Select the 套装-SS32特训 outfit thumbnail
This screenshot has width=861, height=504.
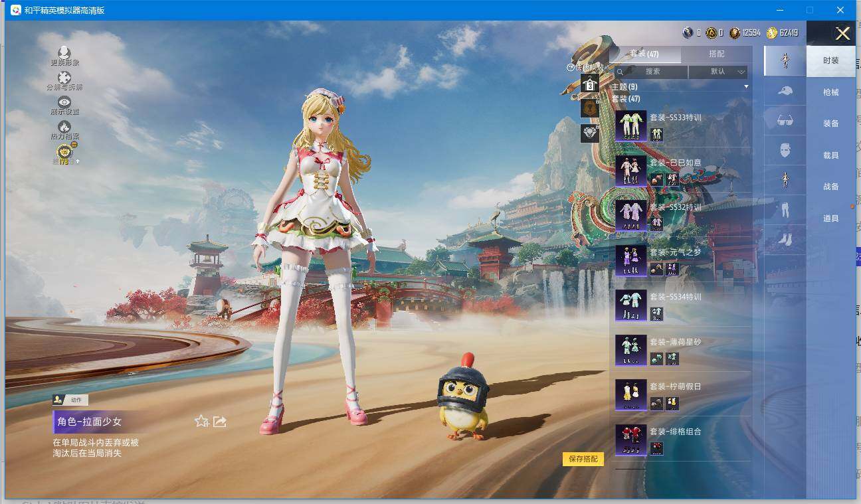[x=630, y=216]
